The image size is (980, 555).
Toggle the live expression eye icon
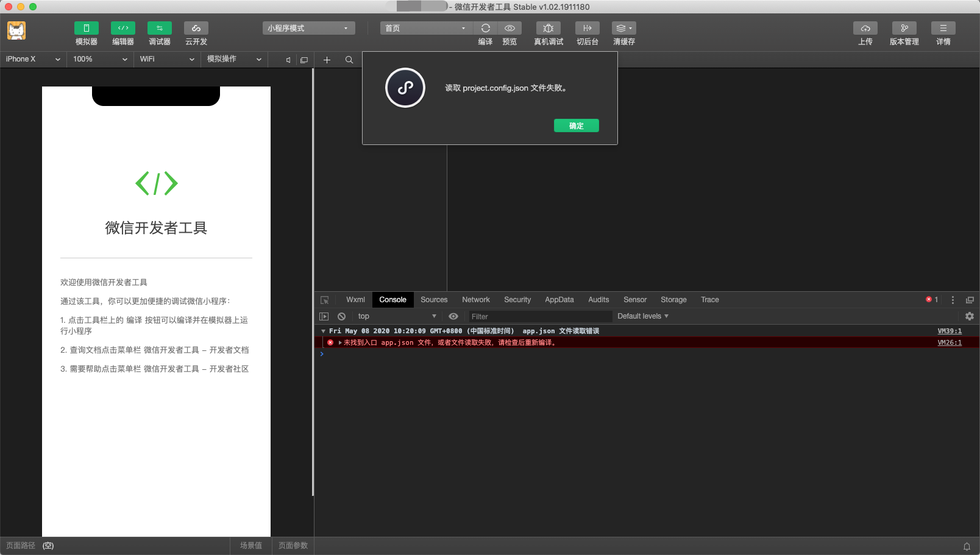click(x=453, y=316)
